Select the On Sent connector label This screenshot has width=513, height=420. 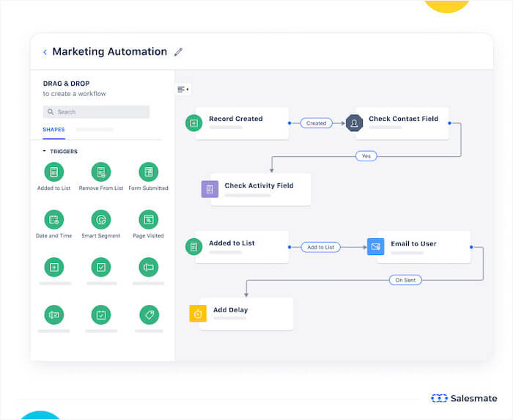(405, 280)
